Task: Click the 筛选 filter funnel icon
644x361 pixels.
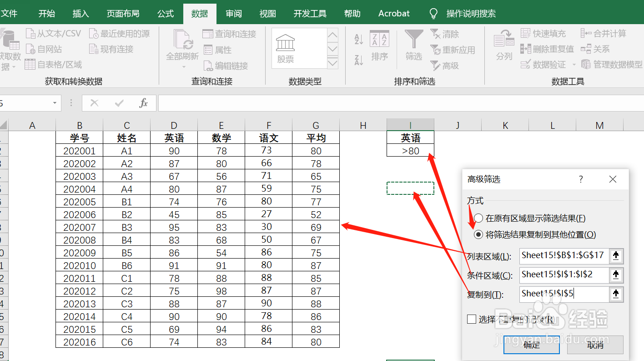Action: (x=414, y=39)
